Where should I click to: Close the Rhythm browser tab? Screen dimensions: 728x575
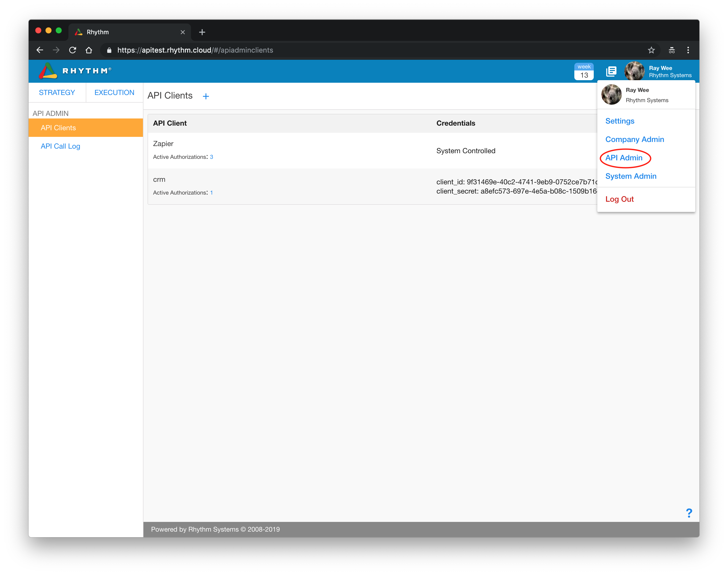pyautogui.click(x=183, y=32)
